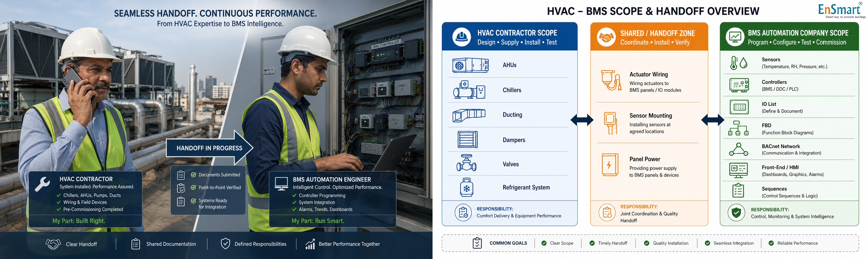
Task: Click the My Part: Built Right. text
Action: click(x=79, y=221)
